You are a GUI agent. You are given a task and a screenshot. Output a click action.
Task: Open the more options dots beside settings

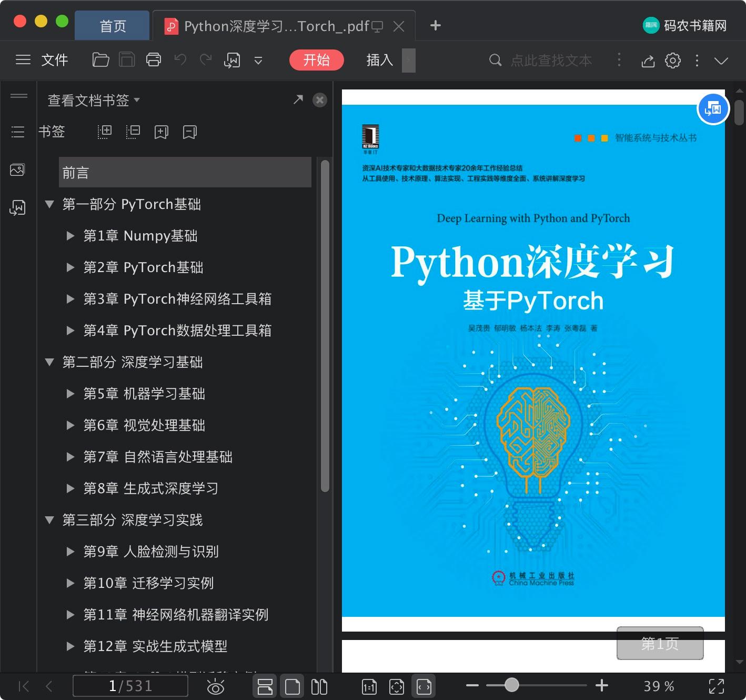click(697, 60)
